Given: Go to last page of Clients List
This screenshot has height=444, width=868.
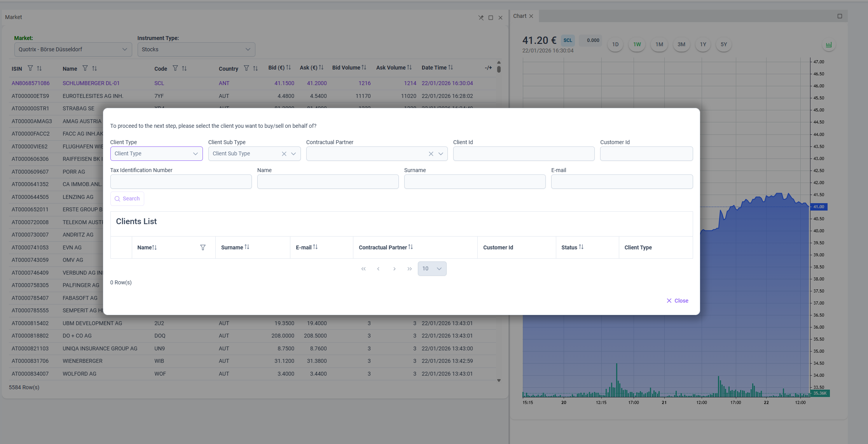Looking at the screenshot, I should [x=409, y=269].
